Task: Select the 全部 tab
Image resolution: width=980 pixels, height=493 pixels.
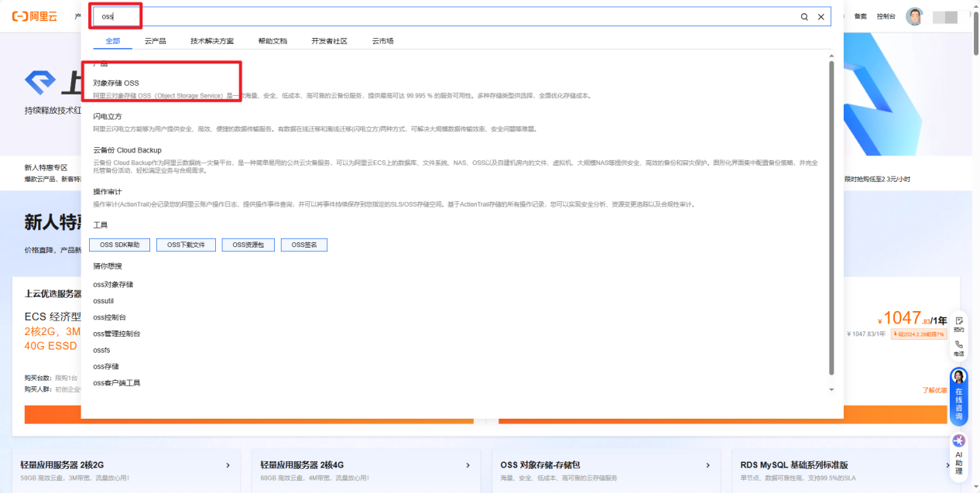Action: (113, 40)
